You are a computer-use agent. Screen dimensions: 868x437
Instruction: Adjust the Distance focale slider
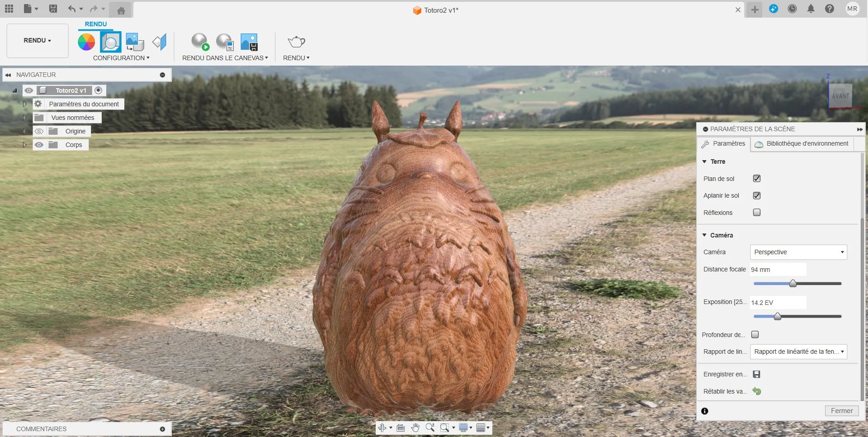point(793,284)
